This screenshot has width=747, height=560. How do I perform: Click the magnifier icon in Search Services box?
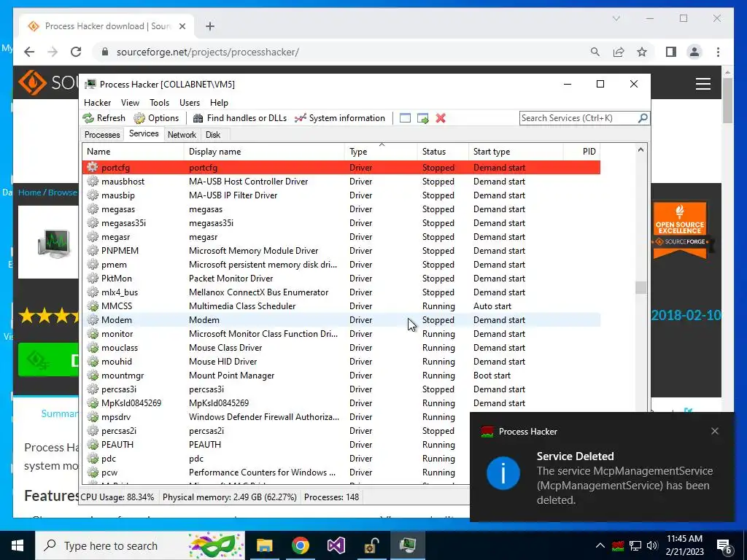(643, 117)
